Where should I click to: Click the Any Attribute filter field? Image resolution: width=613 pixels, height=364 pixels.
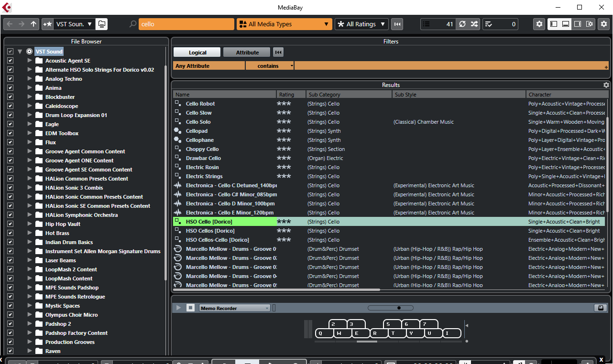tap(209, 66)
